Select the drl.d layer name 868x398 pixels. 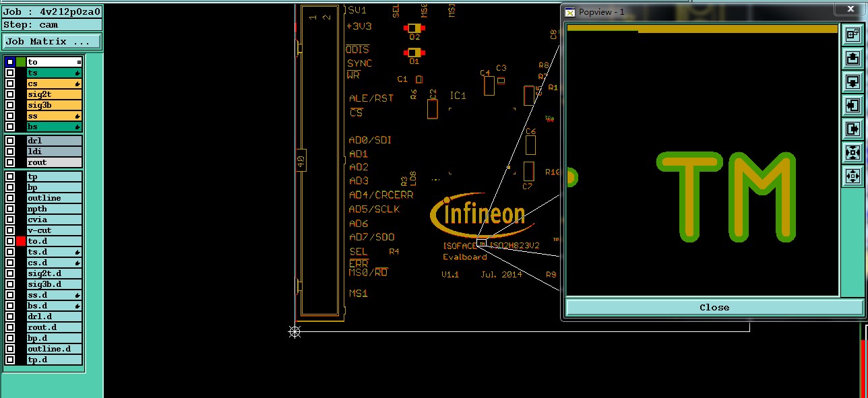(x=54, y=317)
